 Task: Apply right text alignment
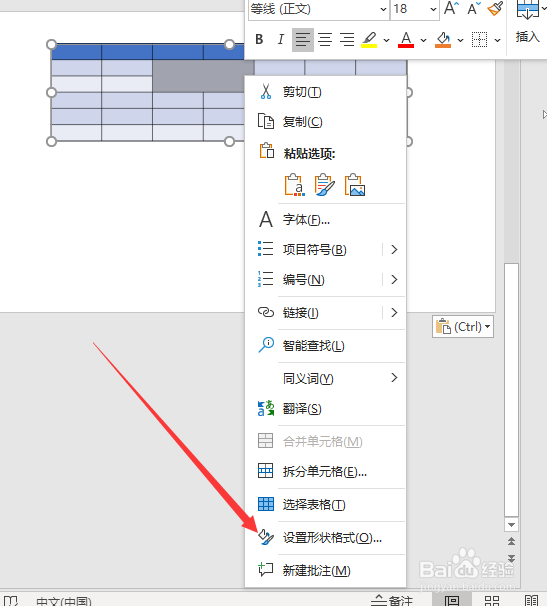(347, 39)
